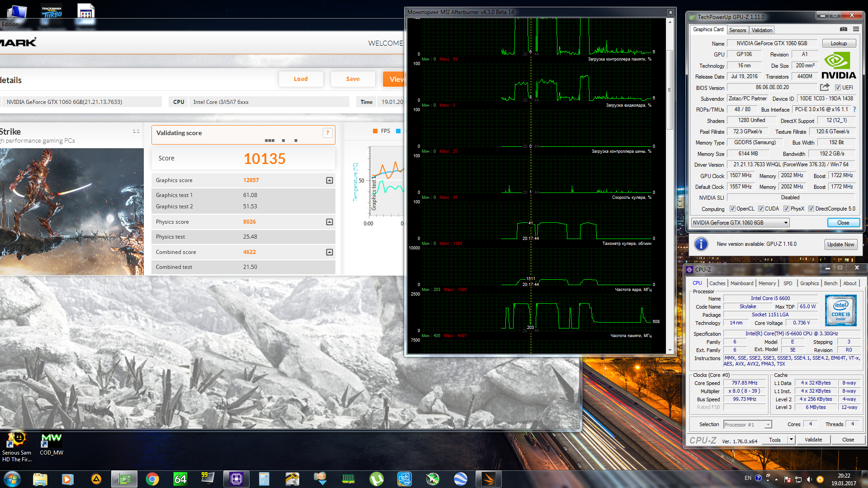Open Google Chrome from the taskbar

[x=152, y=479]
